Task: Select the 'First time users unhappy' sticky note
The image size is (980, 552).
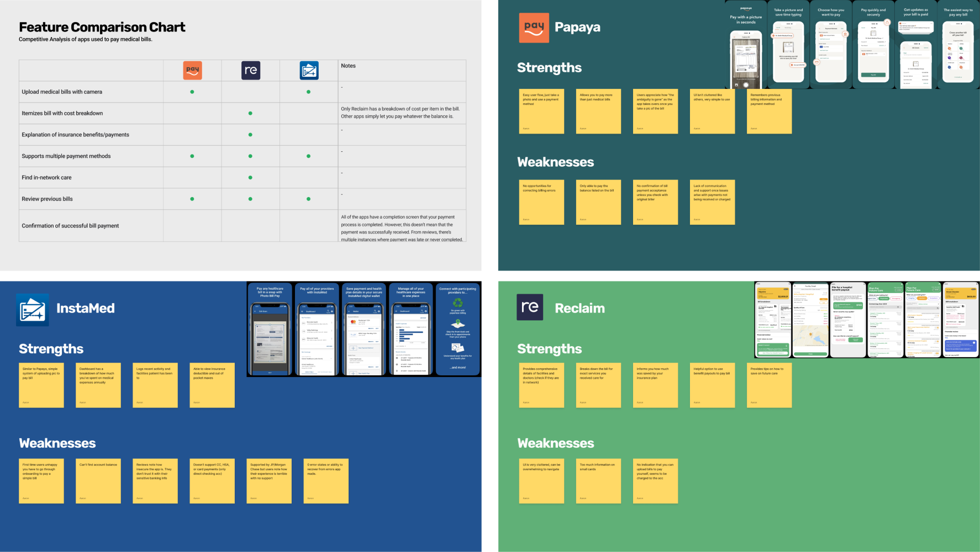Action: (41, 481)
